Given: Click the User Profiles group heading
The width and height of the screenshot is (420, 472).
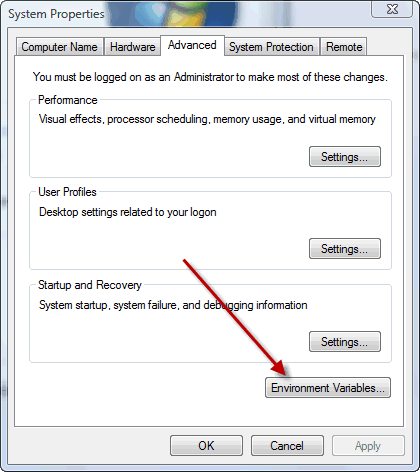Looking at the screenshot, I should click(67, 192).
